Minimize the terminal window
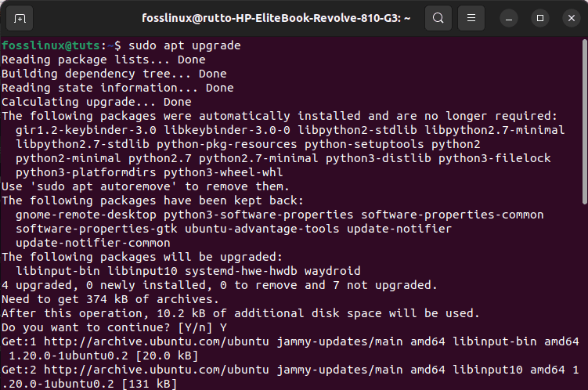This screenshot has height=390, width=588. point(509,18)
